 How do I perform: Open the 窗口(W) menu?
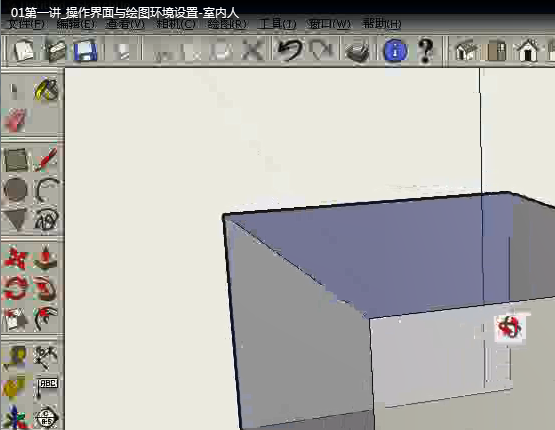coord(329,24)
